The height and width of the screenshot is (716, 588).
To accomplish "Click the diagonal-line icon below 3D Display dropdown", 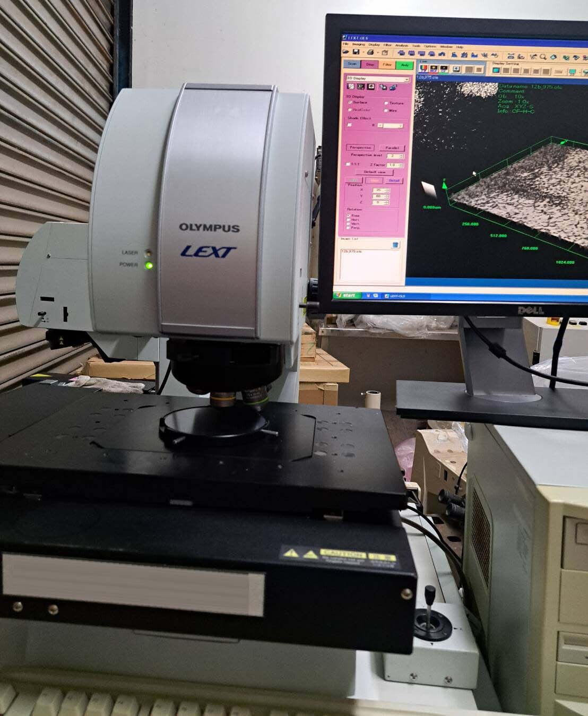I will (x=351, y=86).
